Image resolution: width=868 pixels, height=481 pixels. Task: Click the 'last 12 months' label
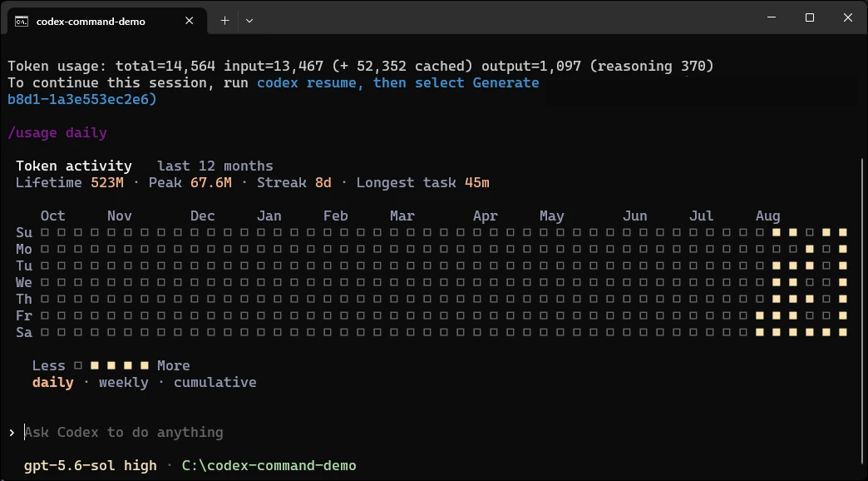pos(215,166)
